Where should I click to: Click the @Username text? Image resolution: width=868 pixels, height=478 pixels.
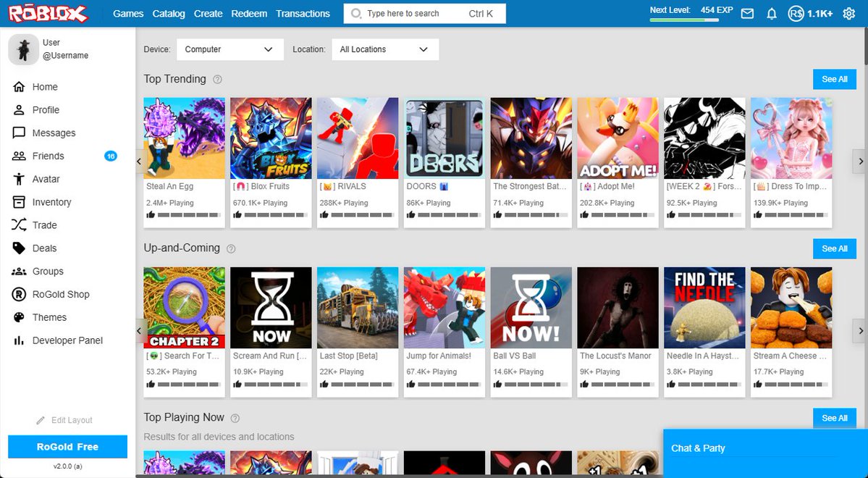(x=65, y=55)
